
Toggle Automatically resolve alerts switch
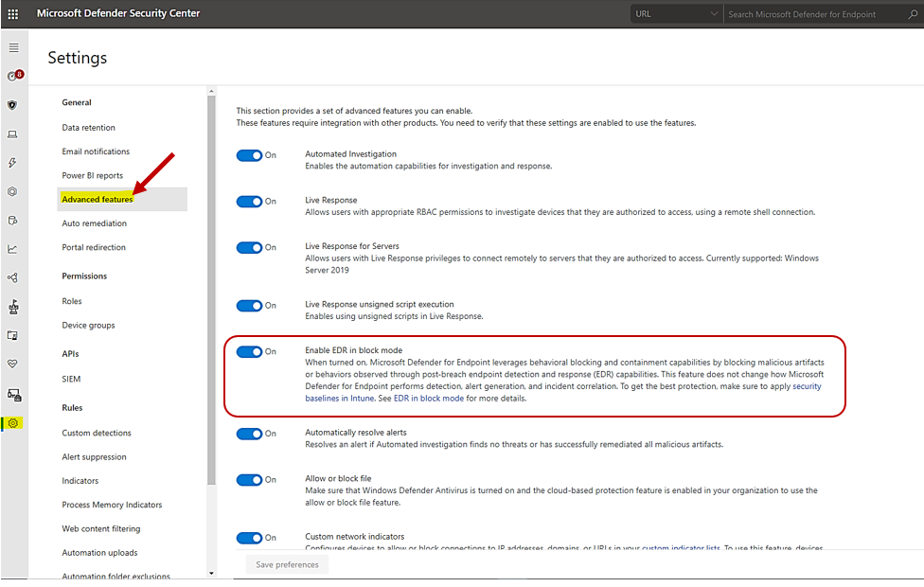click(x=249, y=434)
